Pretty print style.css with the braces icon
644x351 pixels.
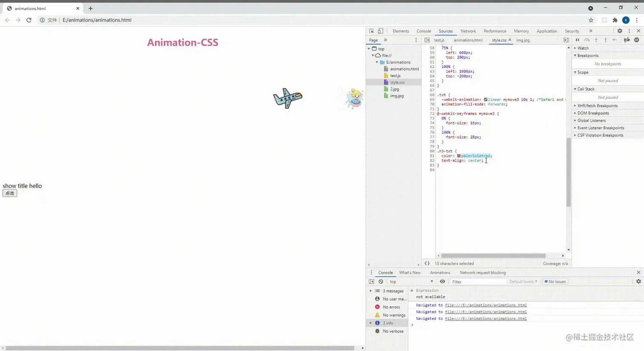coord(427,263)
